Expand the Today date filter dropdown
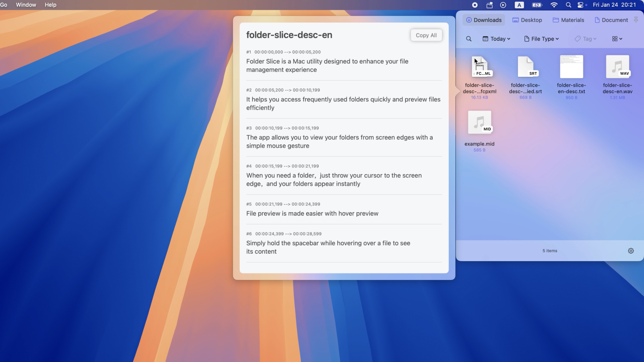Screen dimensions: 644x362 (x=497, y=39)
